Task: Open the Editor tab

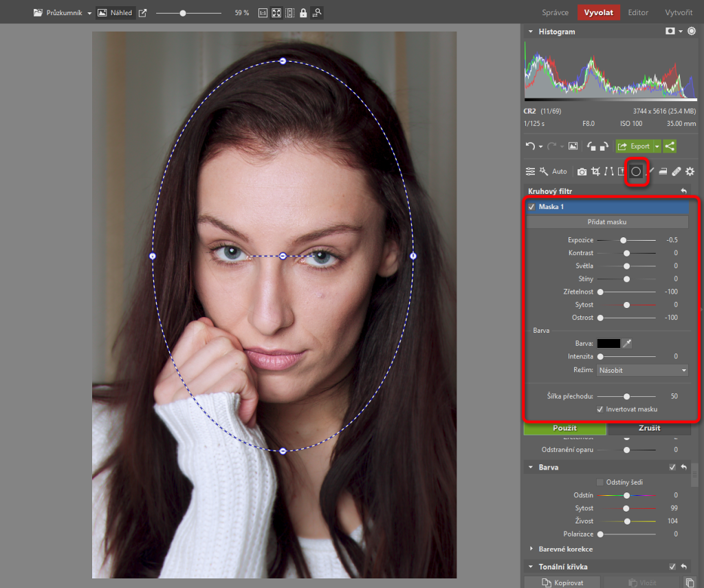Action: (x=638, y=12)
